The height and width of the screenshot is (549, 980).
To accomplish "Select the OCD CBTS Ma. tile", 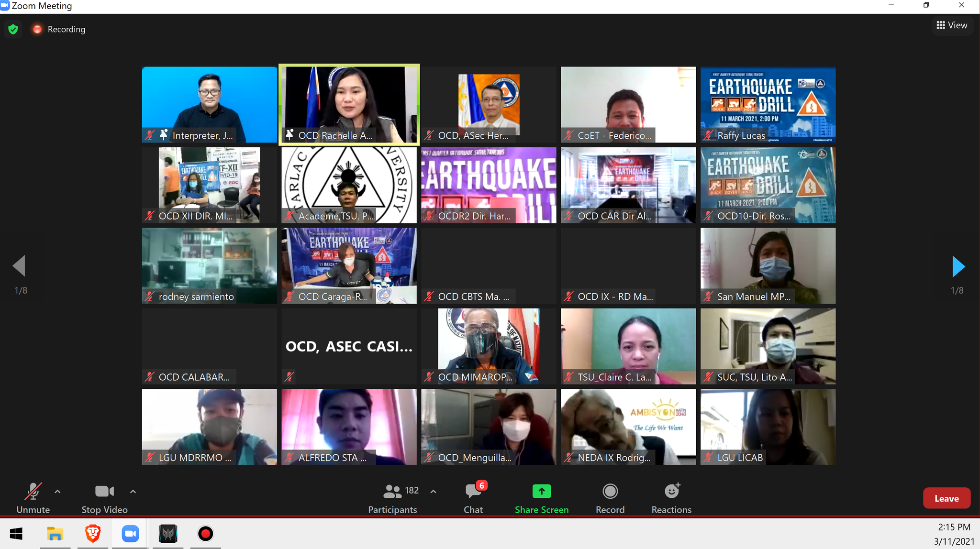I will tap(489, 266).
